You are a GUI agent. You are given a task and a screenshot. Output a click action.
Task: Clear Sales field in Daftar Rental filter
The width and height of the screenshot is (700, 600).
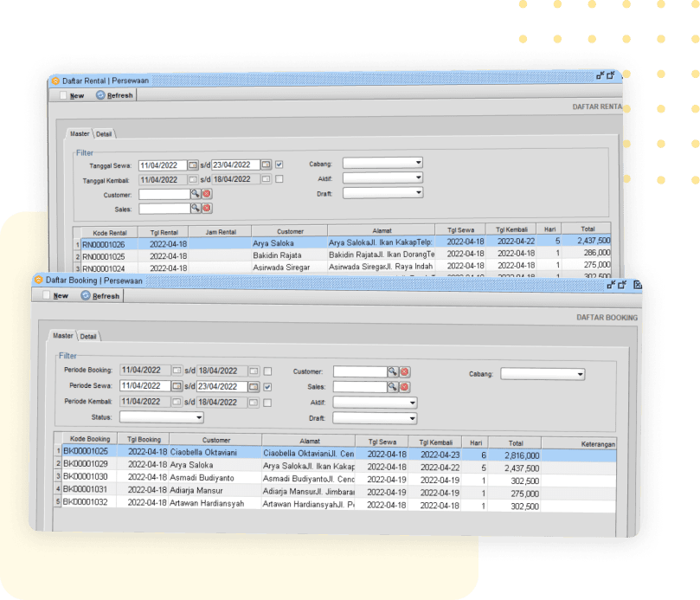(x=207, y=208)
